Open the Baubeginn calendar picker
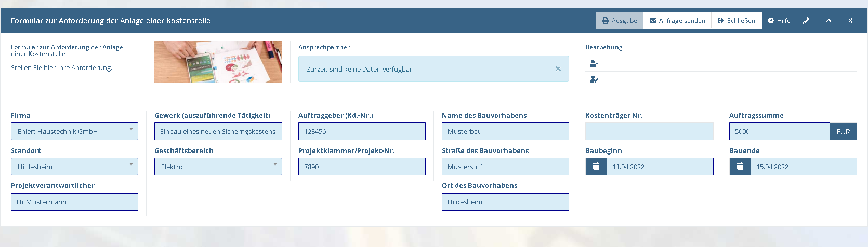The height and width of the screenshot is (247, 868). pyautogui.click(x=596, y=167)
